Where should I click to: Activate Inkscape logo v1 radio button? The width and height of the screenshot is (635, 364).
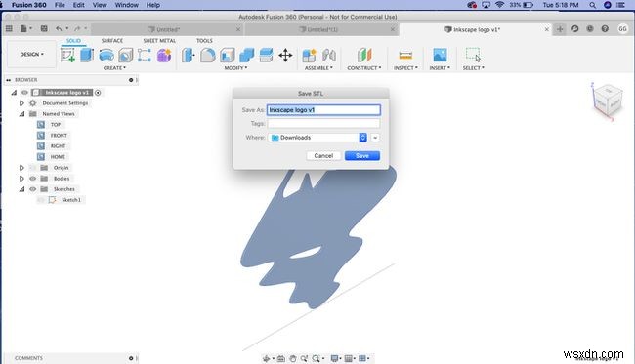[98, 93]
